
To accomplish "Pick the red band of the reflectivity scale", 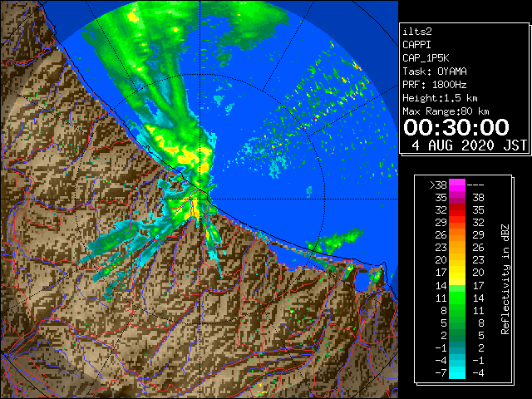I will (457, 210).
